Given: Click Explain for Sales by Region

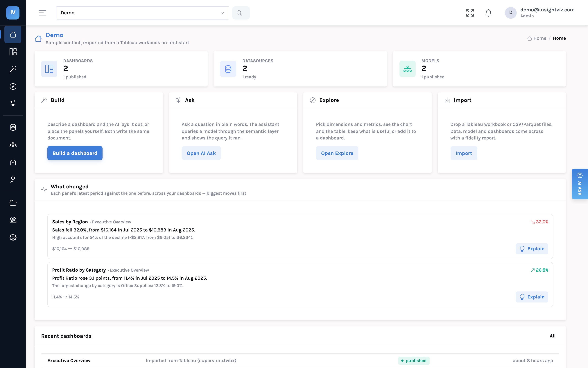Looking at the screenshot, I should (532, 249).
